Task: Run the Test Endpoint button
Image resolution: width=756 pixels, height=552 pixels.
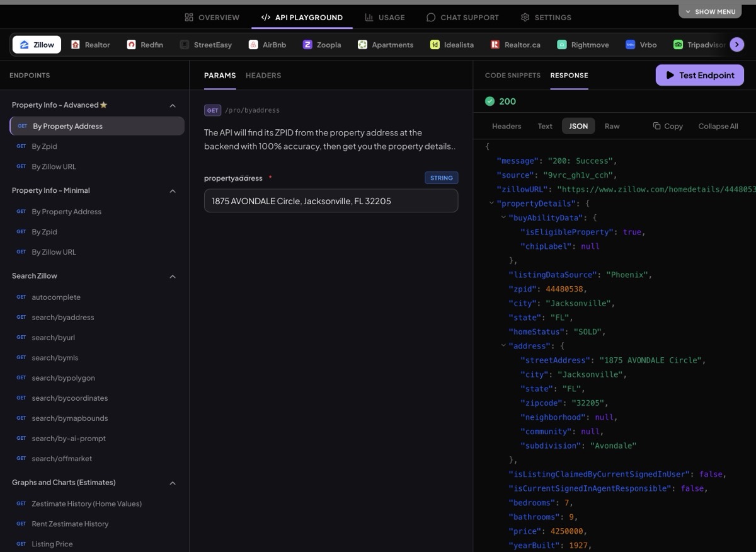Action: [700, 75]
